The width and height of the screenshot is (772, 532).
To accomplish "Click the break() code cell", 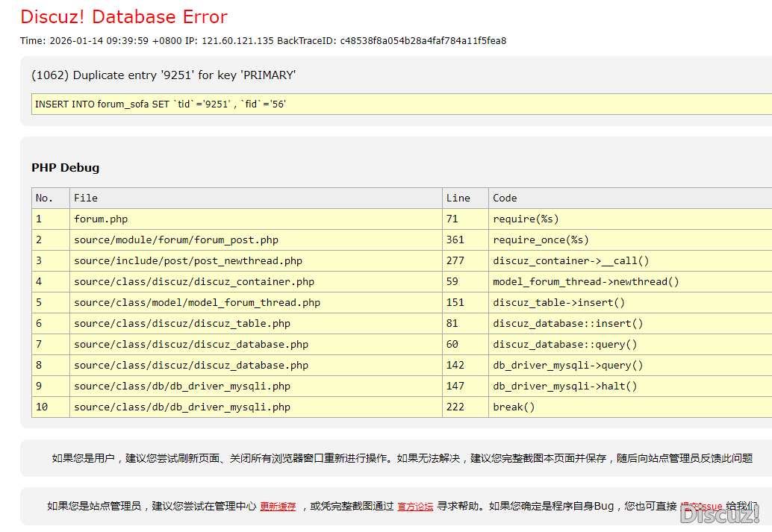I will click(x=514, y=407).
